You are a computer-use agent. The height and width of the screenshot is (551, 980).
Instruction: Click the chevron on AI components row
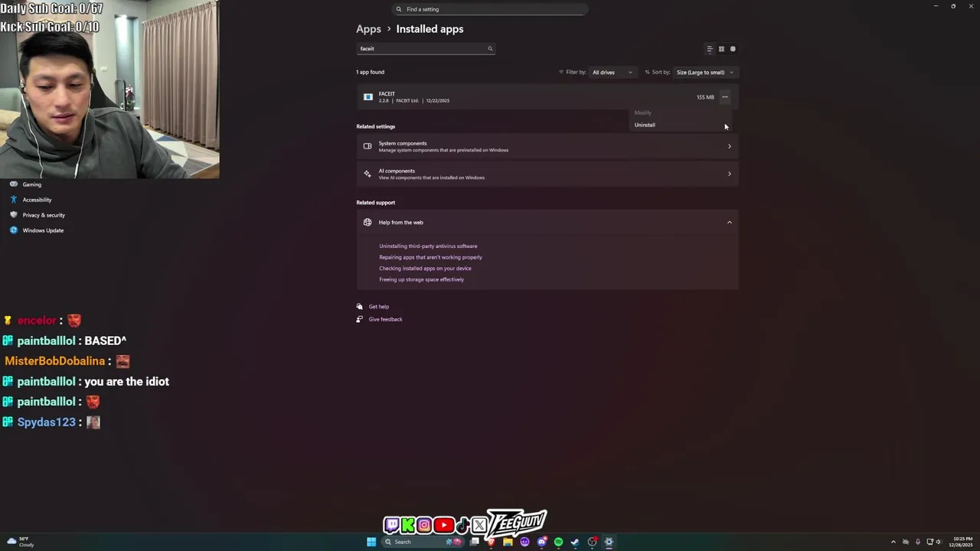tap(729, 174)
